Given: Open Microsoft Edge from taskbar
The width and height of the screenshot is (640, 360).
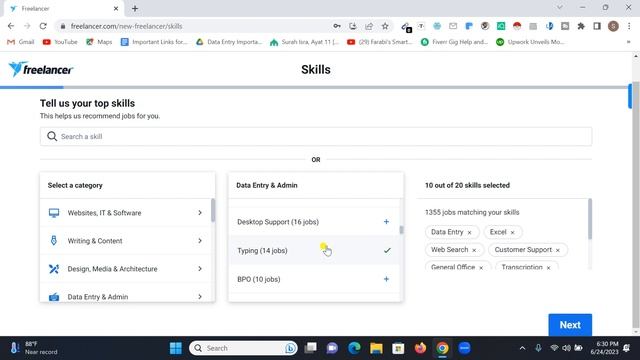Looking at the screenshot, I should 354,348.
